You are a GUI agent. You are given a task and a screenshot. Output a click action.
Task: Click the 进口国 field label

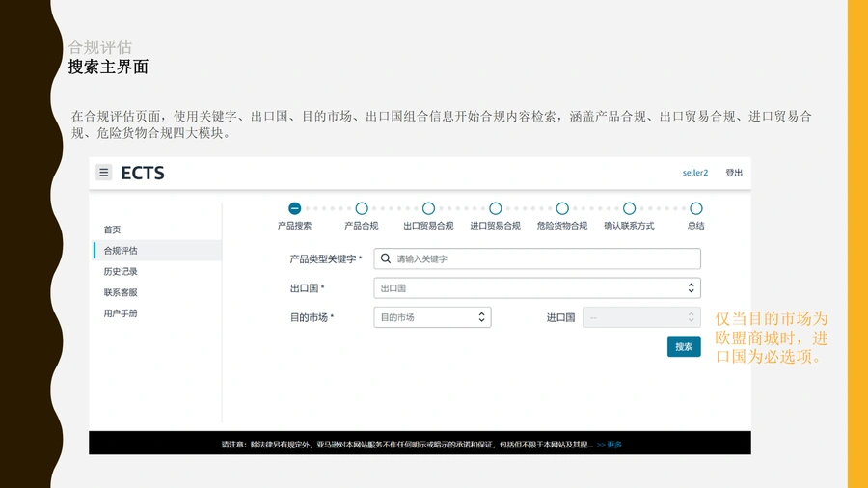point(560,317)
